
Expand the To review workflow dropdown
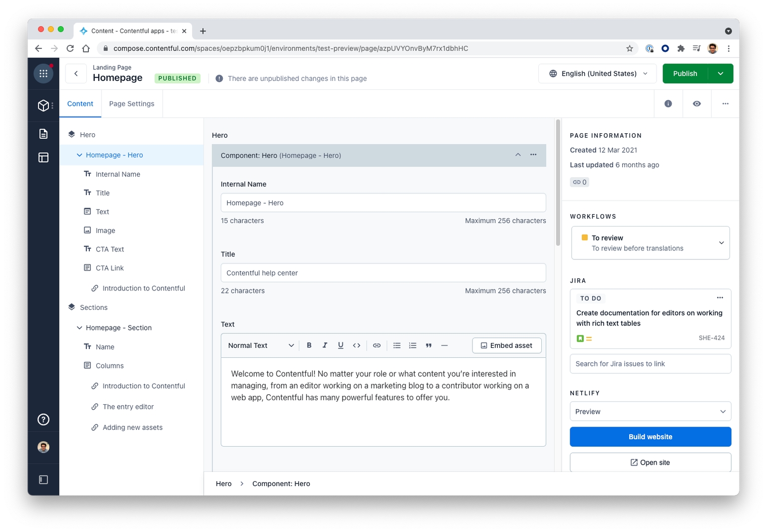(x=651, y=243)
